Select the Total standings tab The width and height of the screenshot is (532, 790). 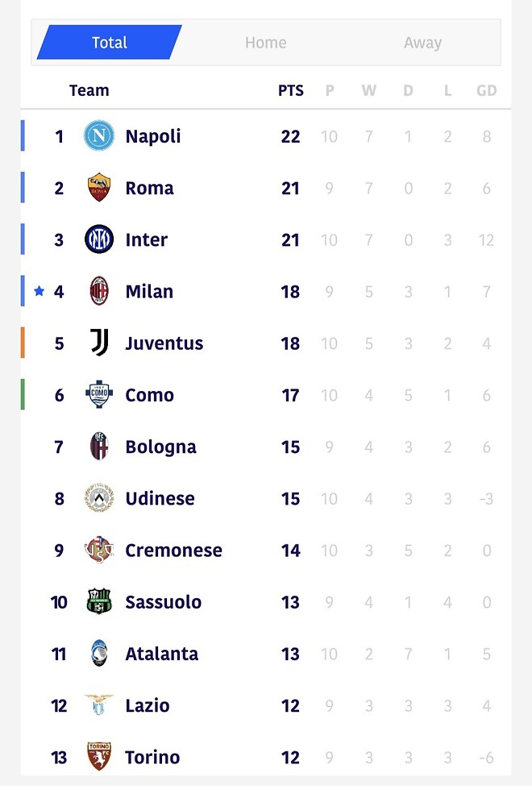tap(110, 43)
